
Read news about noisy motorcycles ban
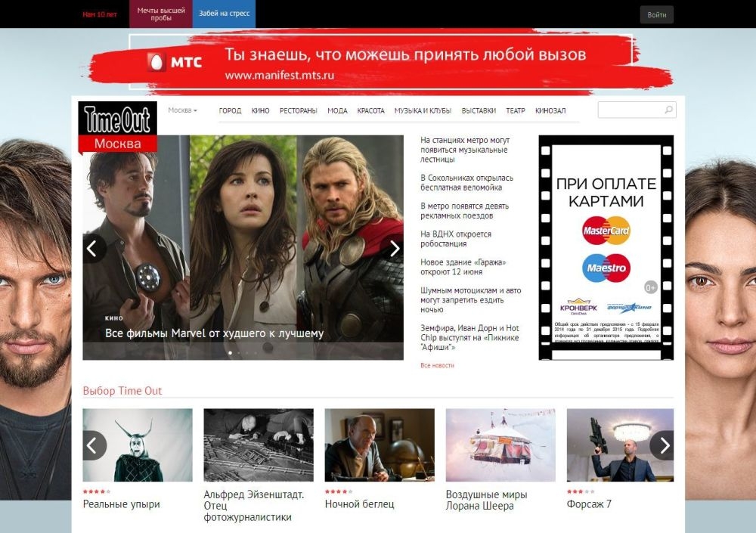(x=470, y=300)
